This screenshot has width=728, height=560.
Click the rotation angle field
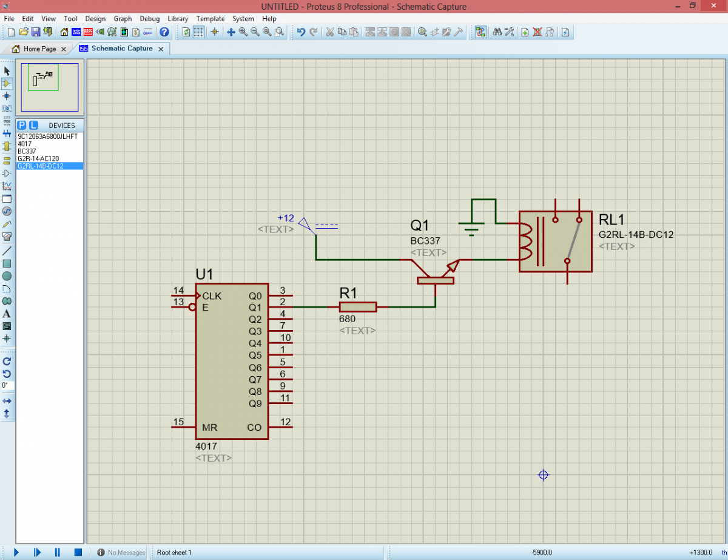(x=7, y=385)
